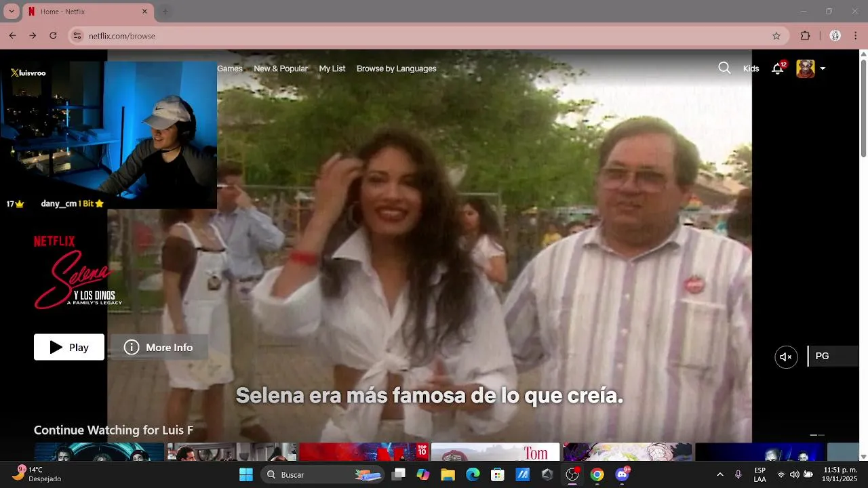Open File Explorer from the taskbar
The width and height of the screenshot is (868, 488).
tap(448, 474)
